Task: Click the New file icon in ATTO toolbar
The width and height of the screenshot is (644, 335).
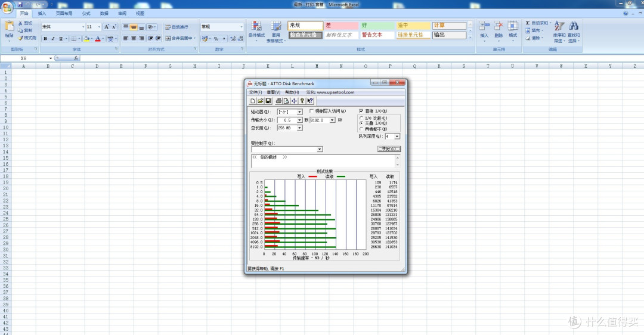Action: [253, 101]
